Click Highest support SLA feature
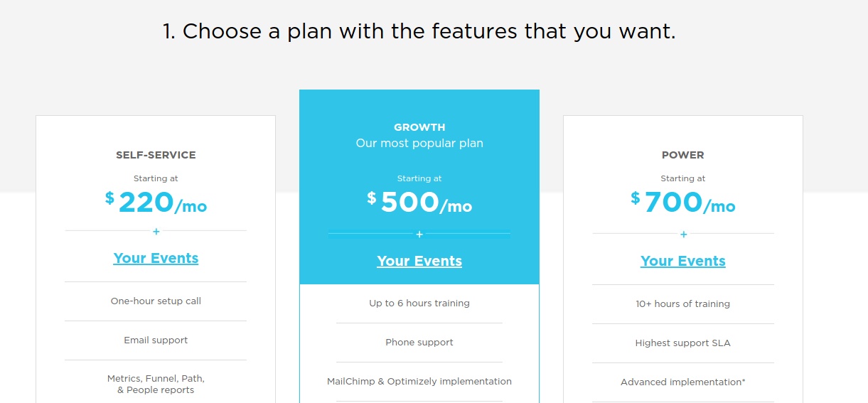 (x=683, y=343)
